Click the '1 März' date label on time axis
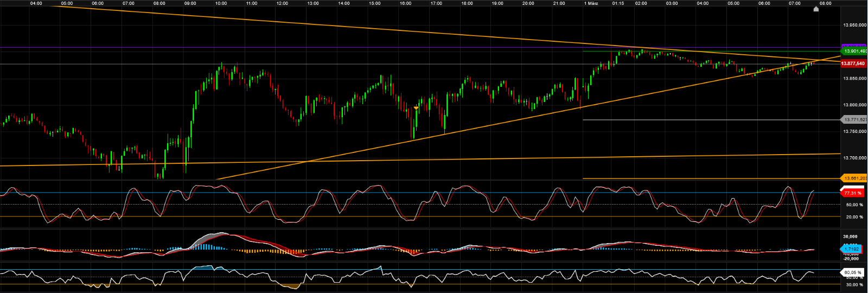Viewport: 868px width, 293px height. [591, 3]
